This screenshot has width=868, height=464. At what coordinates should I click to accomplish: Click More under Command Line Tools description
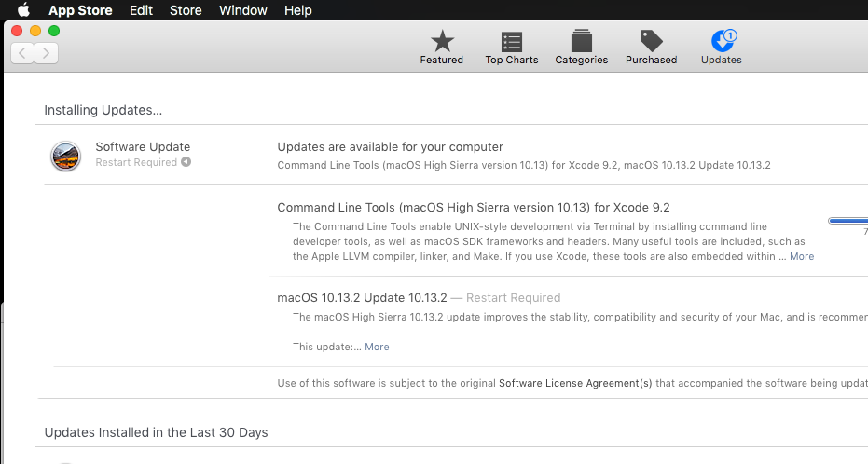click(802, 256)
